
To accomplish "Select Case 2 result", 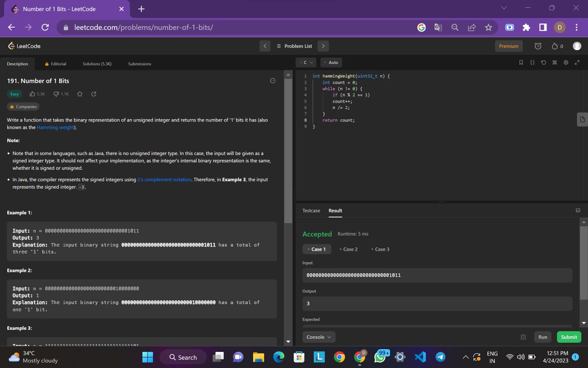I will click(x=348, y=249).
